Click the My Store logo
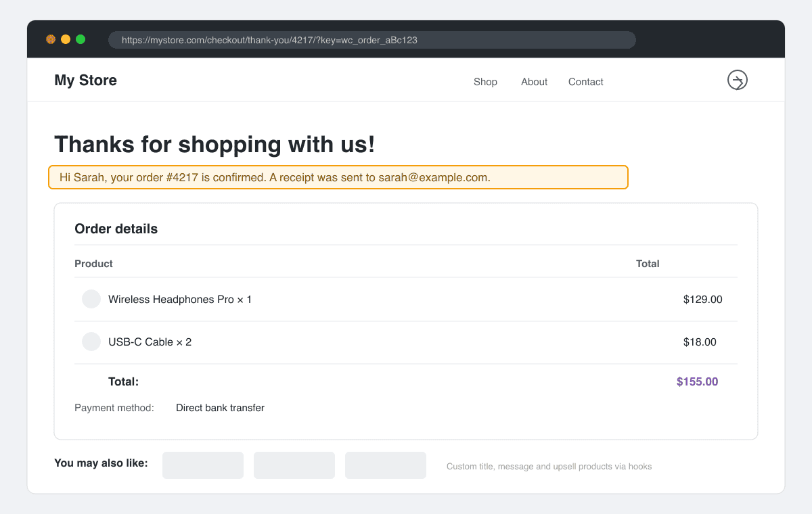 tap(85, 80)
